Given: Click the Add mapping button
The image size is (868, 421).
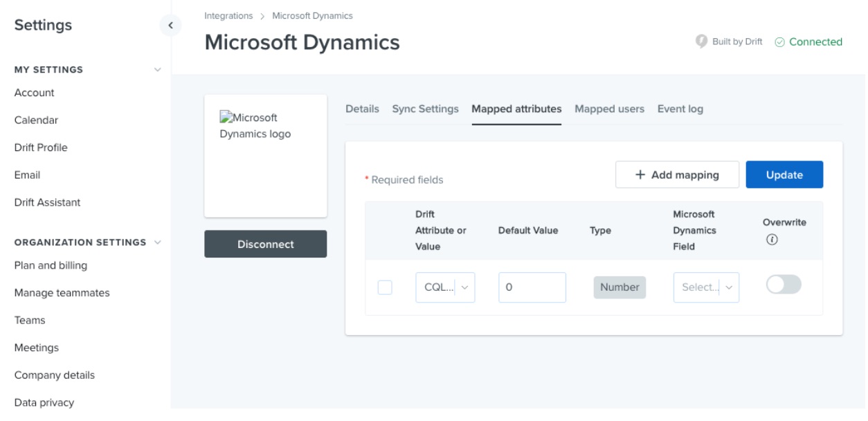Looking at the screenshot, I should (677, 174).
